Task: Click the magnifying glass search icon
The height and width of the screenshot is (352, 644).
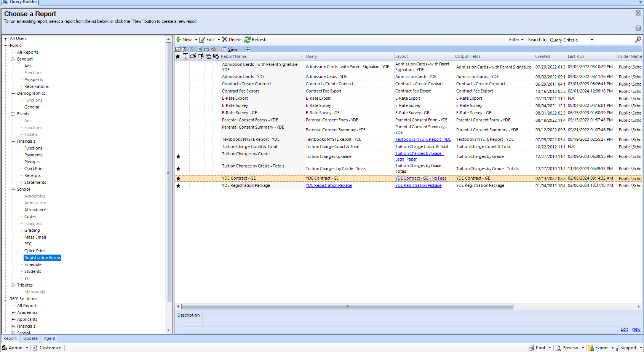Action: point(638,40)
